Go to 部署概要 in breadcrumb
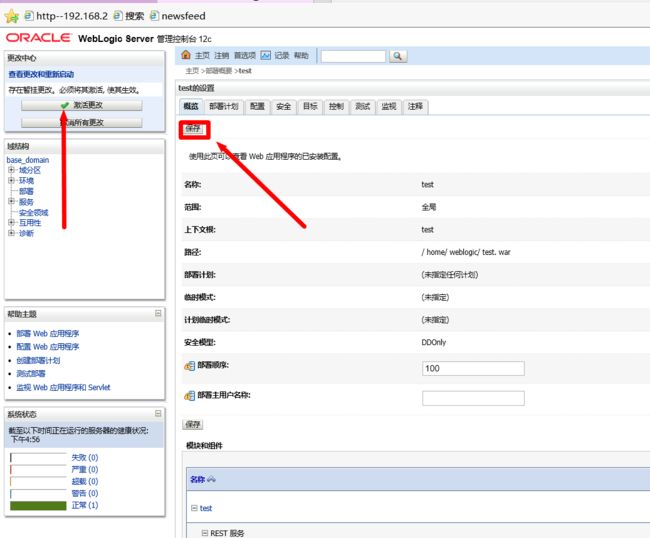650x538 pixels. [219, 71]
